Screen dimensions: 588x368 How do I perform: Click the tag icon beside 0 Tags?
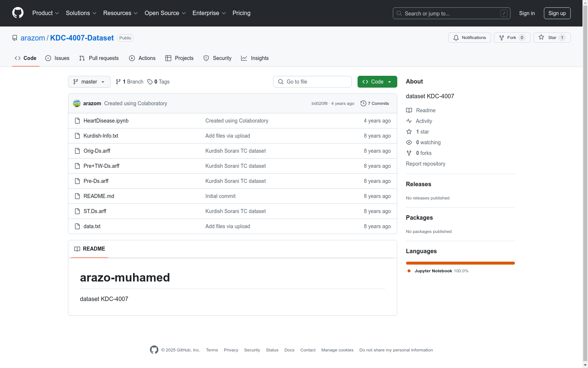coord(150,82)
